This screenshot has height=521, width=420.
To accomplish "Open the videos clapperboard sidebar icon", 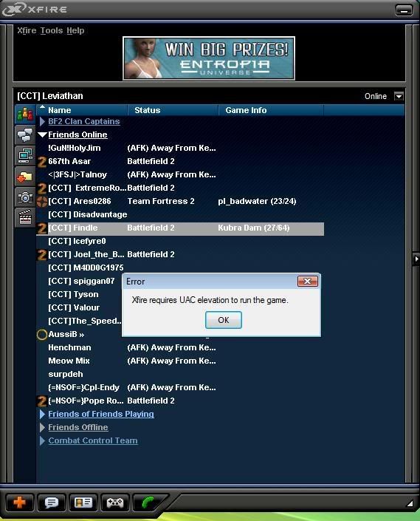I will tap(25, 218).
